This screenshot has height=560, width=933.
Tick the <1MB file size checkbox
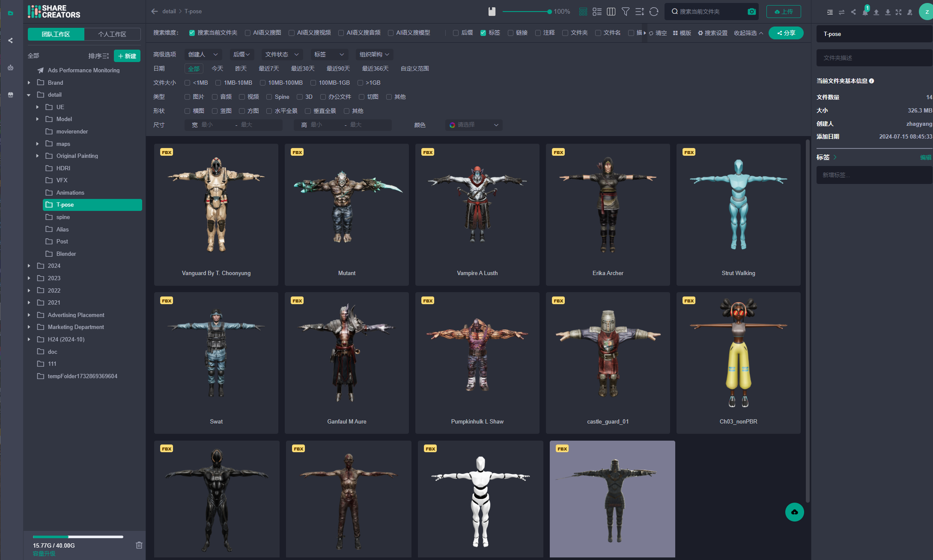(188, 83)
